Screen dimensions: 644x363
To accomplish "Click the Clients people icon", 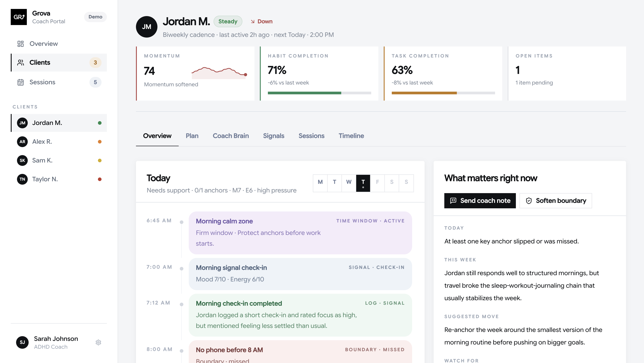I will point(21,62).
